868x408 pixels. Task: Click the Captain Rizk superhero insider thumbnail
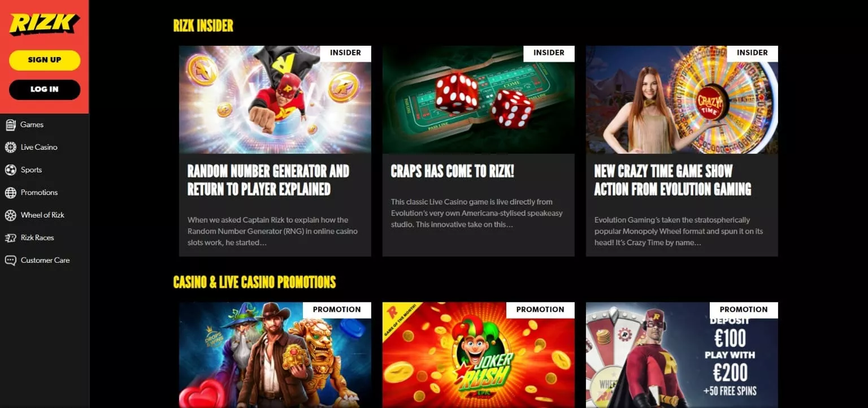pyautogui.click(x=275, y=99)
